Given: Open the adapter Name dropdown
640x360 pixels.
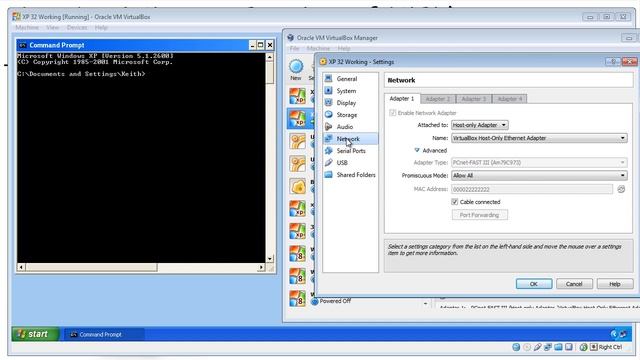Looking at the screenshot, I should click(539, 138).
